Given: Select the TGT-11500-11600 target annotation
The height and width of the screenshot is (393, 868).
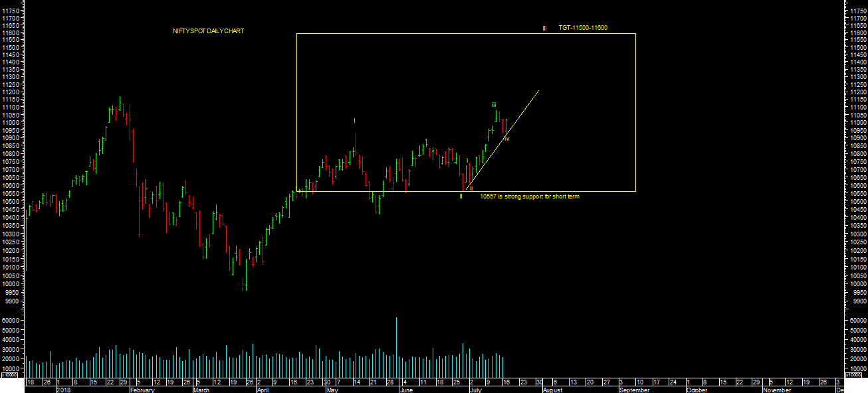Looking at the screenshot, I should [x=582, y=28].
